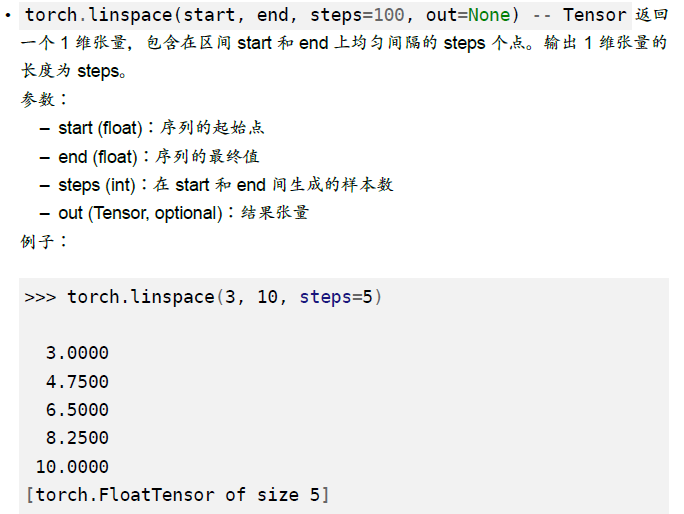Click the torch.FloatTensor of size 5 line
Screen dimensions: 684x514
point(177,495)
